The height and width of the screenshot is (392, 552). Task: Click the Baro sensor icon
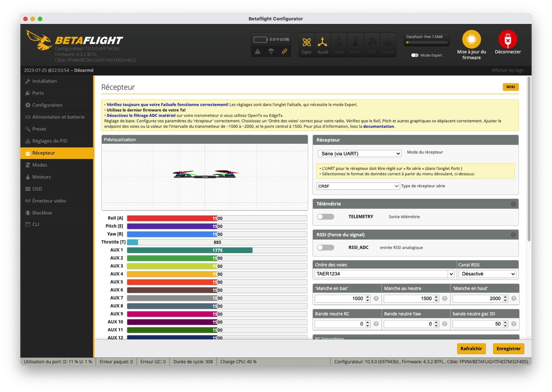pos(356,45)
